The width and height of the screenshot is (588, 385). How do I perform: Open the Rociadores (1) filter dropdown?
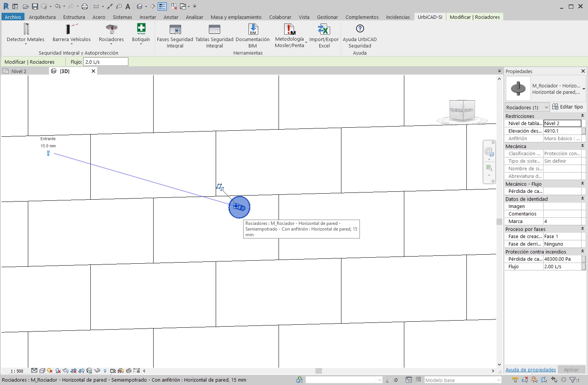coord(527,107)
